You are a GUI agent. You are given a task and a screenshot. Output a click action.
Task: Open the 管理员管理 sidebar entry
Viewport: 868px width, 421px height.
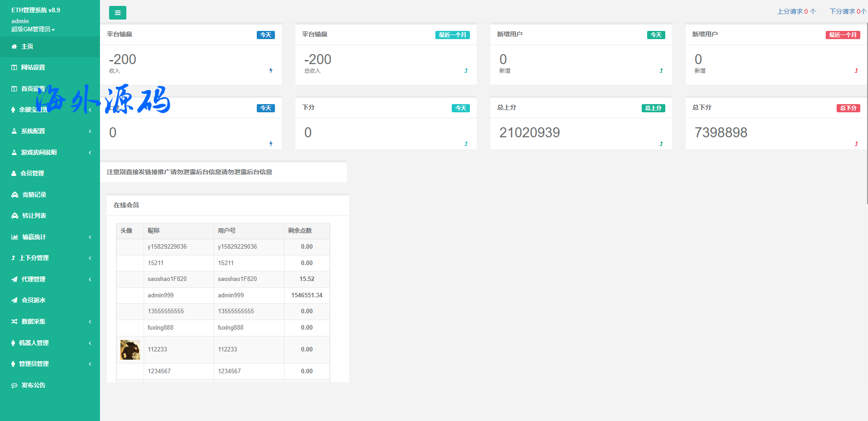(34, 364)
